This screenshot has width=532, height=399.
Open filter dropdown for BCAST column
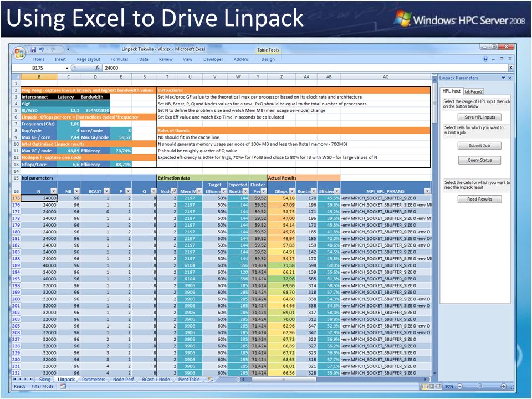click(106, 191)
